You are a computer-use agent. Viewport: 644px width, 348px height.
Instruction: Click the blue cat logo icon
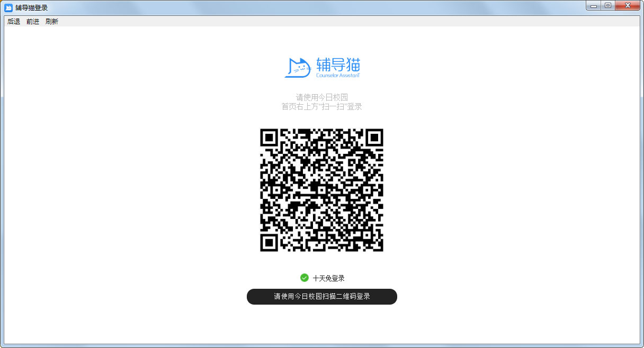[x=297, y=68]
